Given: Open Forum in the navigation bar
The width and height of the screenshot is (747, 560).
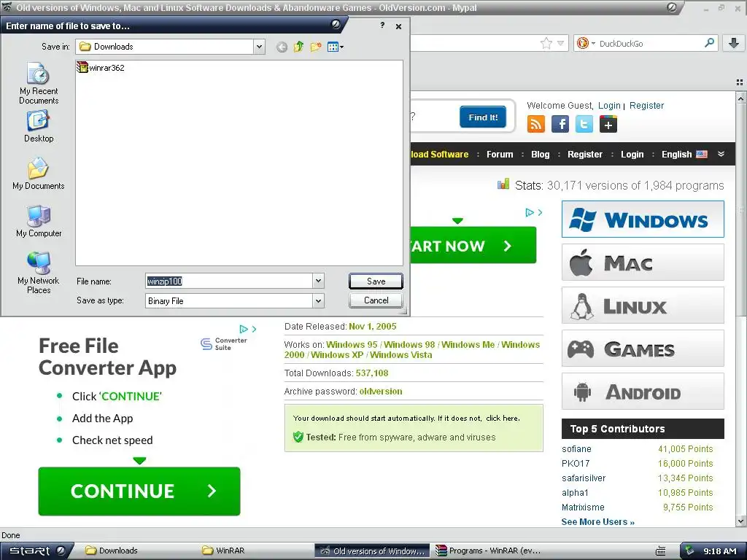Looking at the screenshot, I should (500, 155).
